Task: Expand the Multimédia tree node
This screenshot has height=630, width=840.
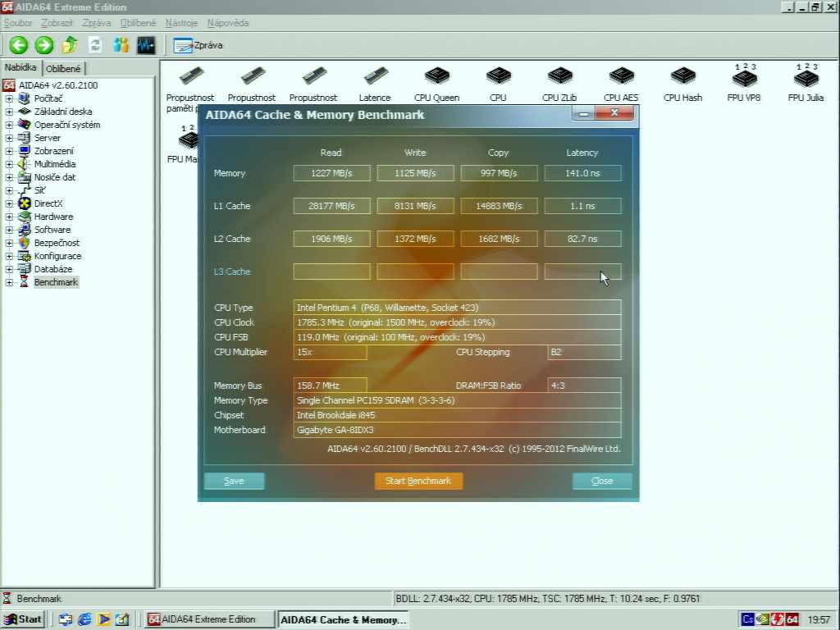Action: pos(9,164)
